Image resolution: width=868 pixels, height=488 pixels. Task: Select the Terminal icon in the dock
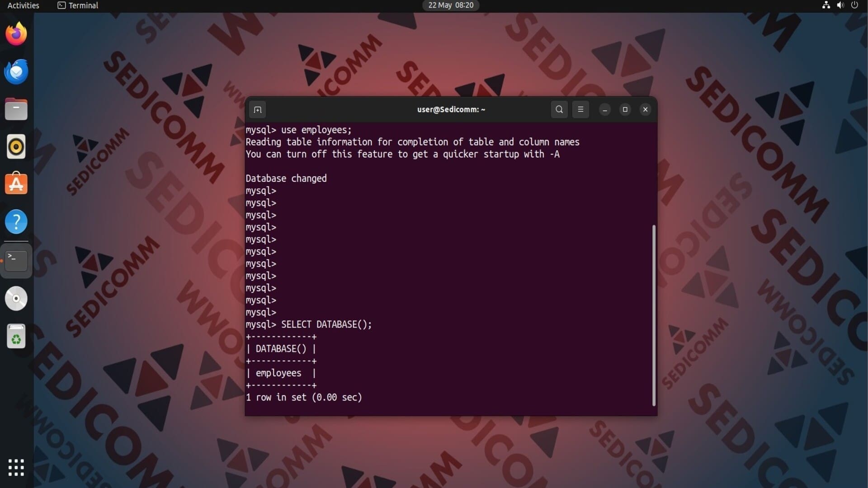(x=16, y=261)
